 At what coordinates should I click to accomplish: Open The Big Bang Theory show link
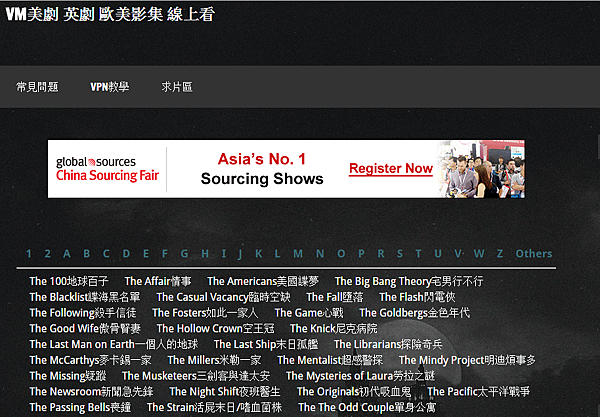(x=409, y=282)
